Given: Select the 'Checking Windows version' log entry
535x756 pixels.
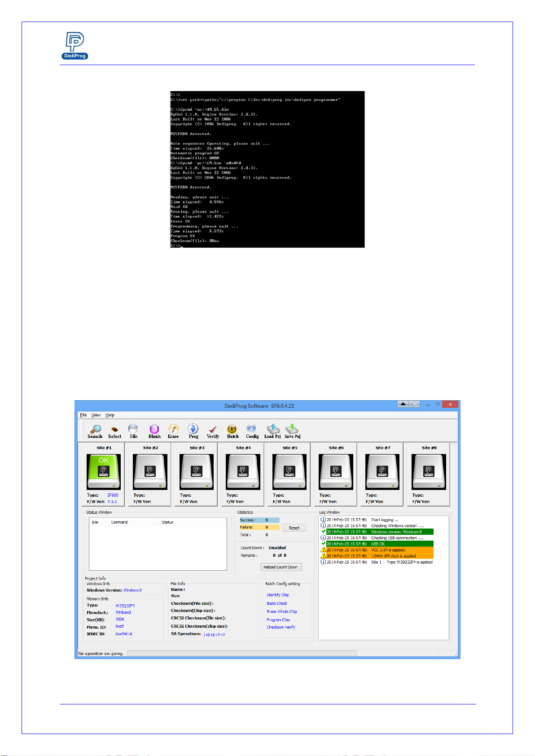Looking at the screenshot, I should [375, 526].
